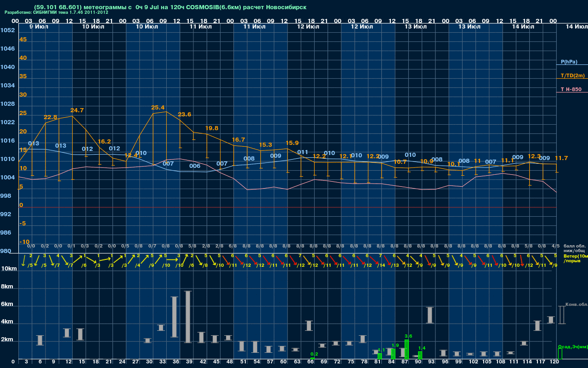Click forecast hour 3 on bottom axis

tap(26, 362)
